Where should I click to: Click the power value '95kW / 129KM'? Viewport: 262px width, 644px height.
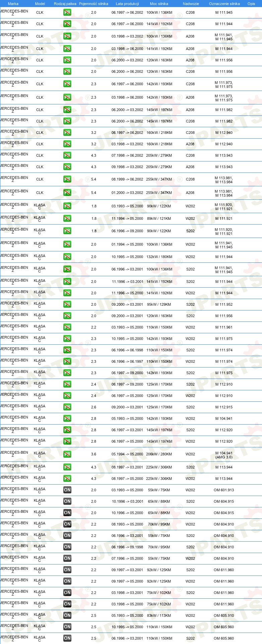tap(159, 304)
